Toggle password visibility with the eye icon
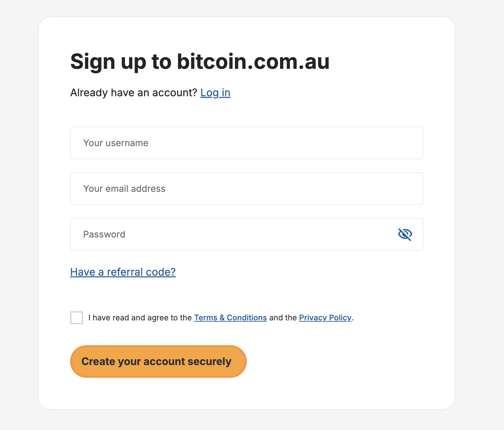Screen dimensions: 504x430 [405, 234]
